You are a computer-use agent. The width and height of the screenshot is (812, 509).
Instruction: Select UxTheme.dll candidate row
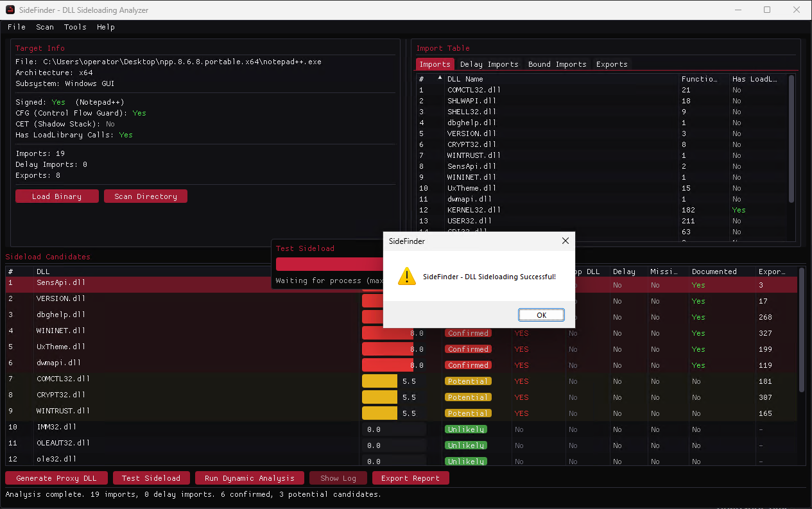coord(401,349)
